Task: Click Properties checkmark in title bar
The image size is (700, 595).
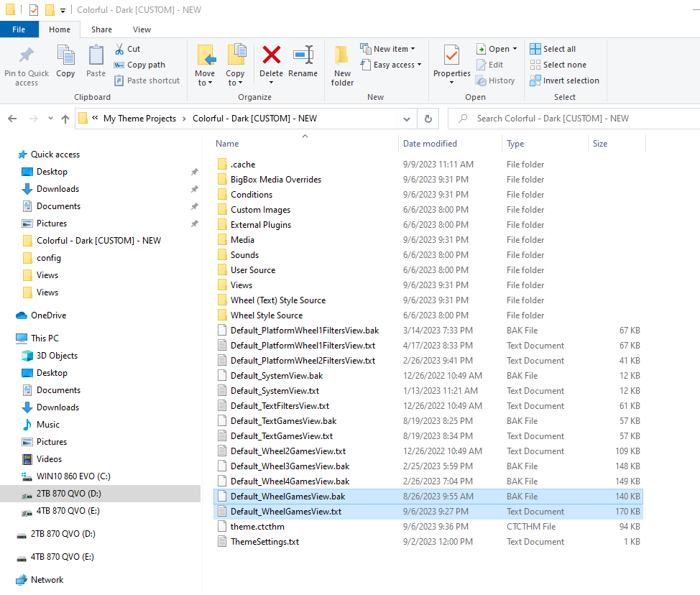Action: click(34, 9)
